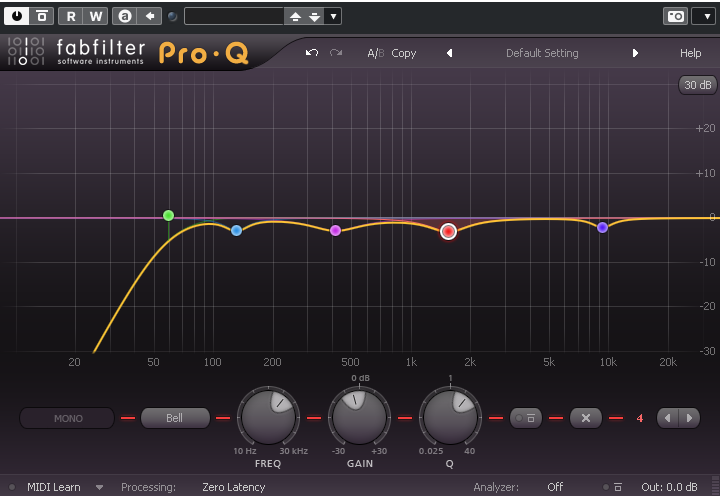Click MIDI Learn in the bottom bar
Image resolution: width=720 pixels, height=496 pixels.
[x=54, y=487]
